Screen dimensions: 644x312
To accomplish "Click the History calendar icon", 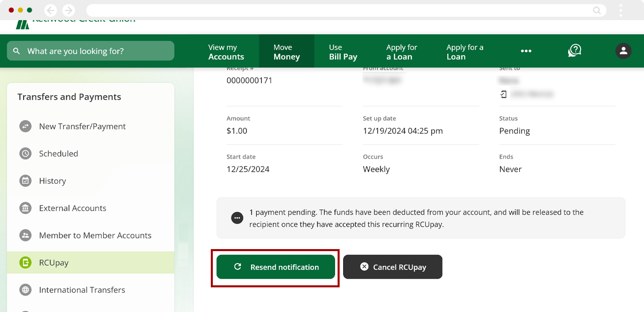I will [x=25, y=181].
